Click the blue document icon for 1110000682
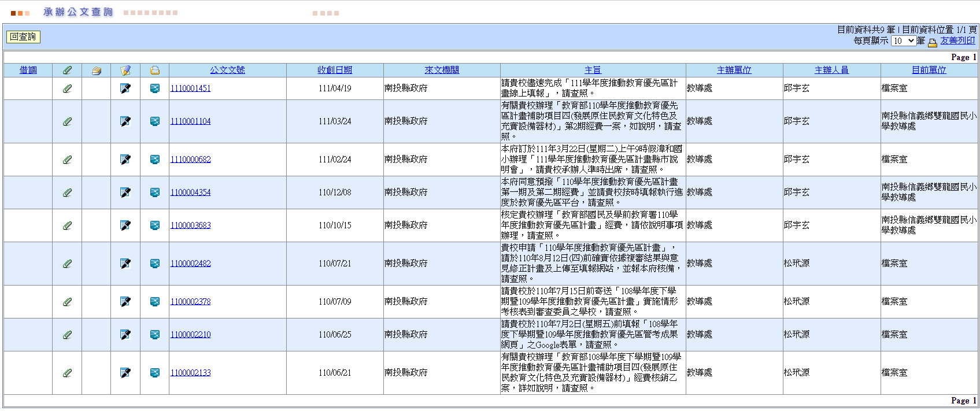The height and width of the screenshot is (411, 980). (x=155, y=160)
